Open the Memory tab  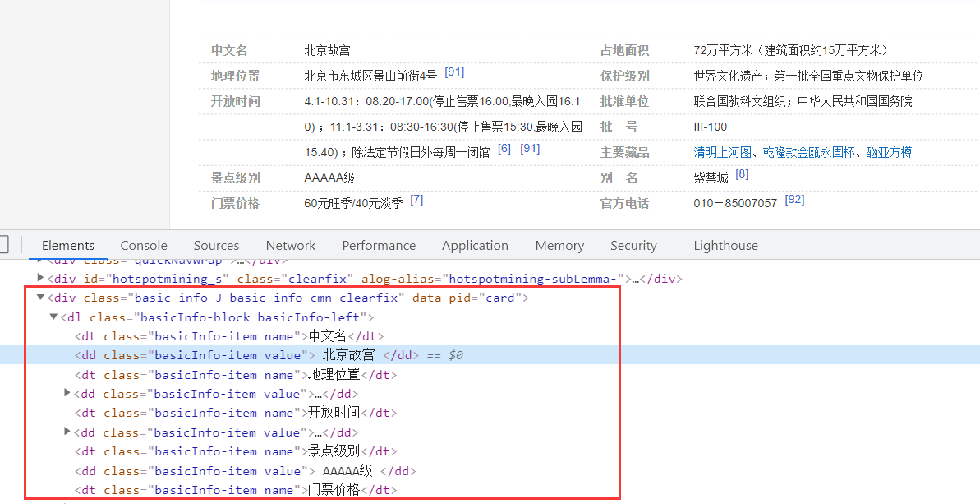point(559,246)
